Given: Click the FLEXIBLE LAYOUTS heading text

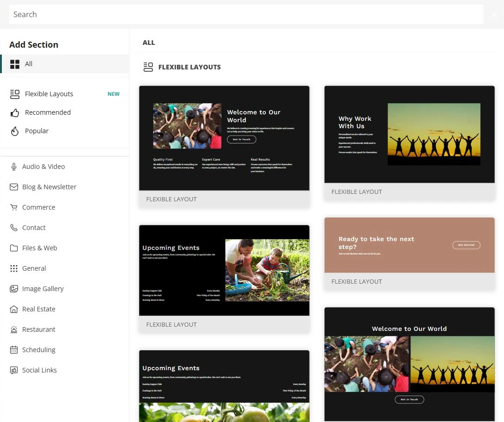Looking at the screenshot, I should 189,67.
